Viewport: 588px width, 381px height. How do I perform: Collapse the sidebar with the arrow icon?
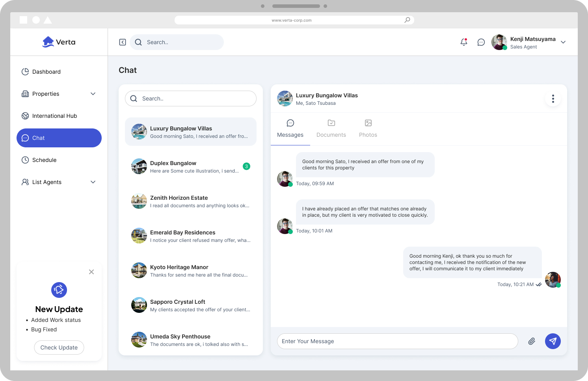[x=123, y=42]
